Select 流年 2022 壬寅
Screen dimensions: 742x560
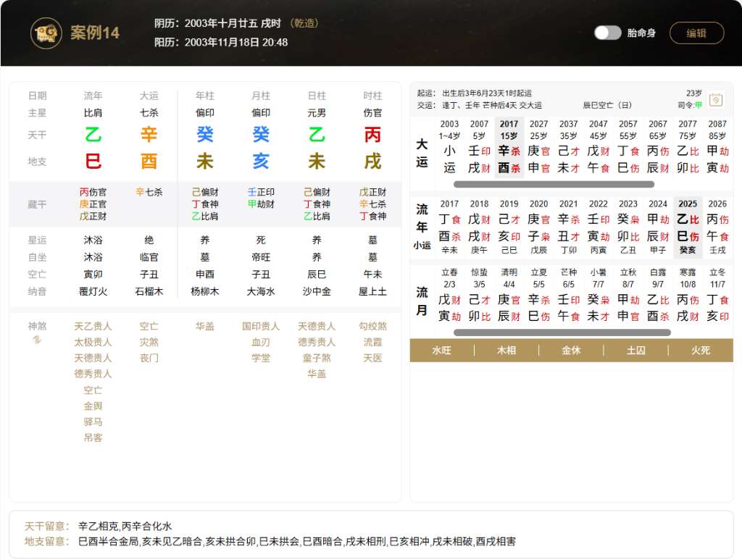click(x=598, y=227)
